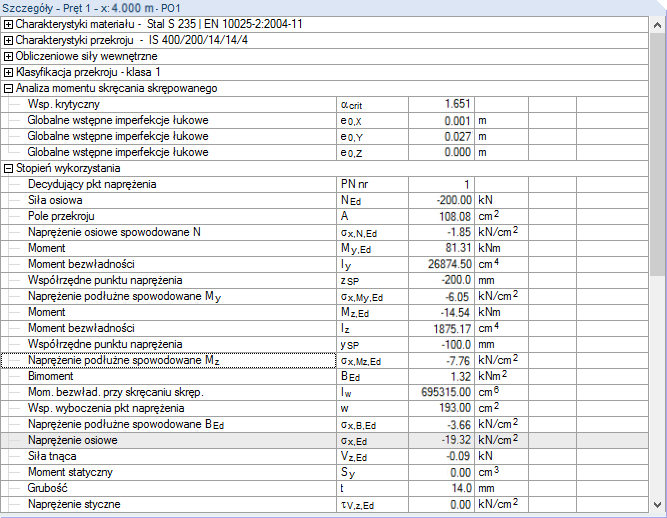Click the value -200.00 kN
The height and width of the screenshot is (518, 667).
coord(454,200)
